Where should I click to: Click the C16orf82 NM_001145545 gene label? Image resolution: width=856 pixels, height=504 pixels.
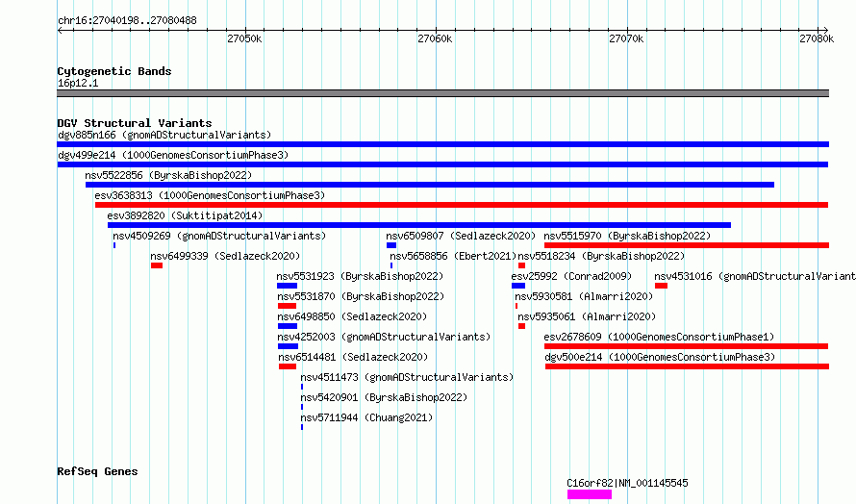tap(627, 483)
